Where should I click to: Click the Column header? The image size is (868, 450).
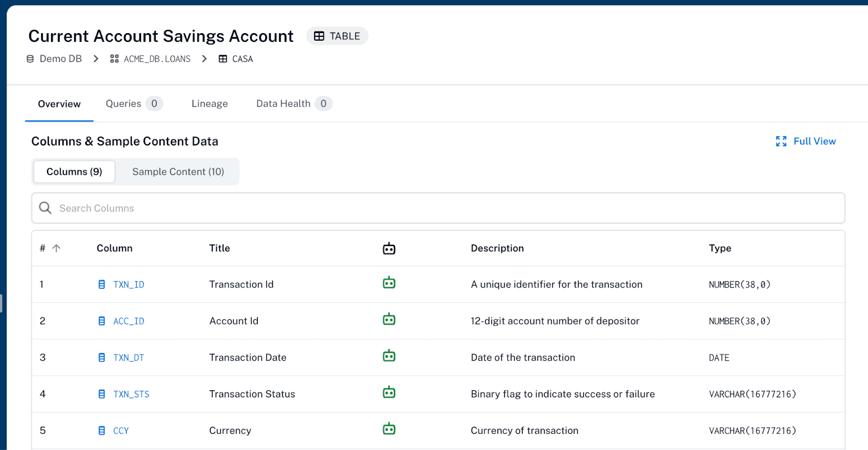114,248
